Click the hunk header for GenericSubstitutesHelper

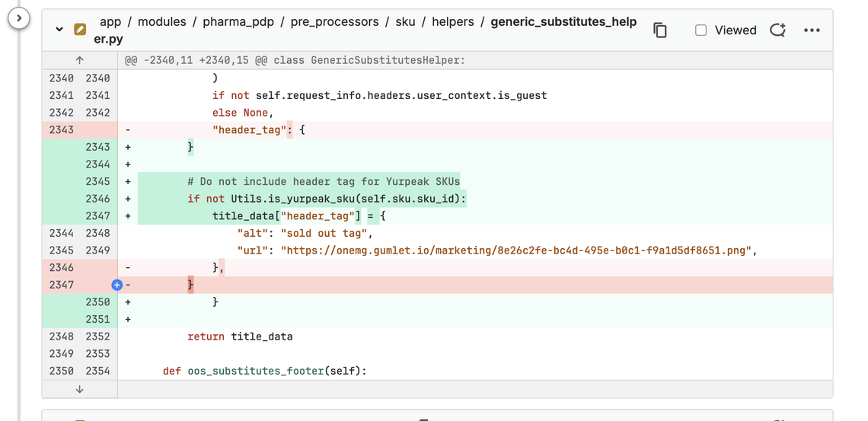click(305, 60)
